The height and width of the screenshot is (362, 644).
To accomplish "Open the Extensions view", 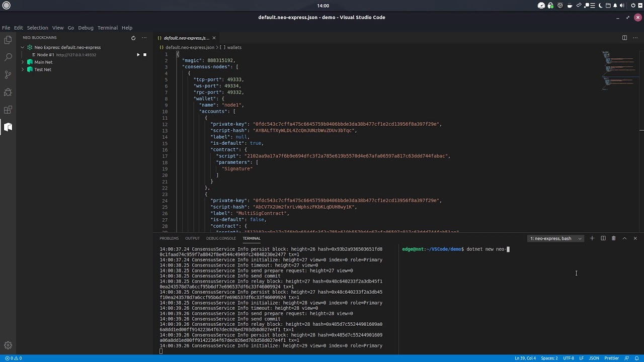I will (8, 110).
